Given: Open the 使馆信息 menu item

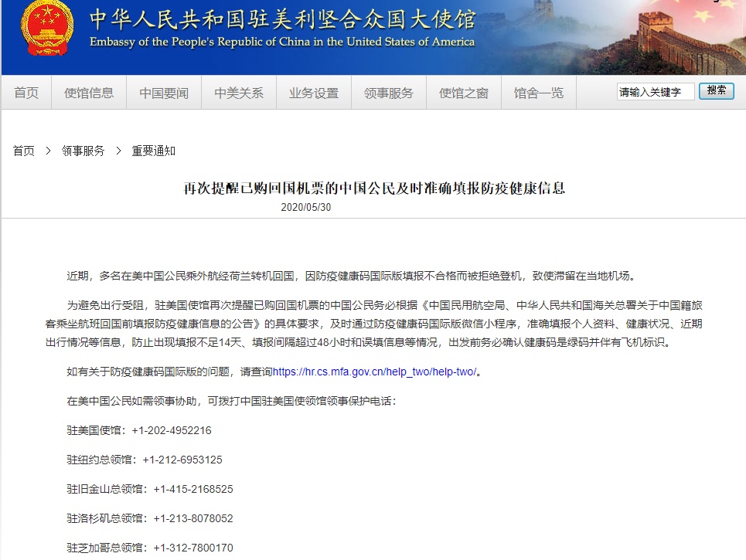Looking at the screenshot, I should click(89, 93).
